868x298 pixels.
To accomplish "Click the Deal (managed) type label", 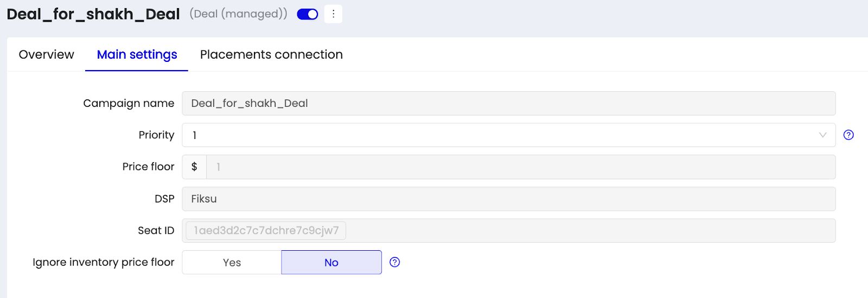I will coord(239,14).
